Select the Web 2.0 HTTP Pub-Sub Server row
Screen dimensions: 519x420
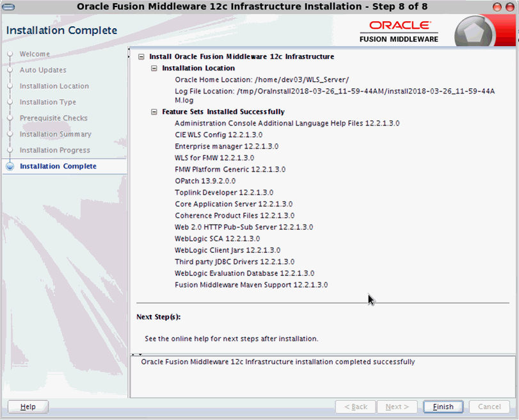[244, 227]
